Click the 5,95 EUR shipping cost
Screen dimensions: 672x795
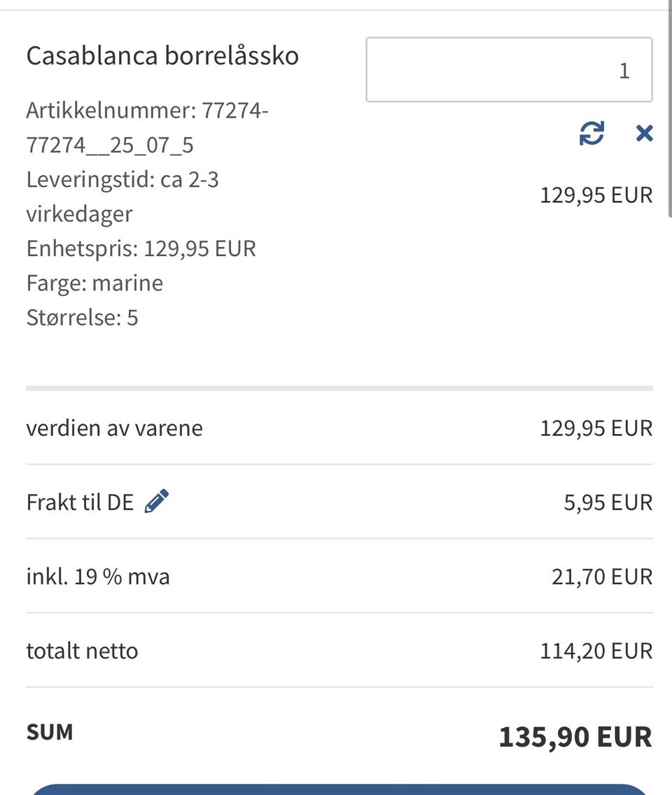click(608, 502)
